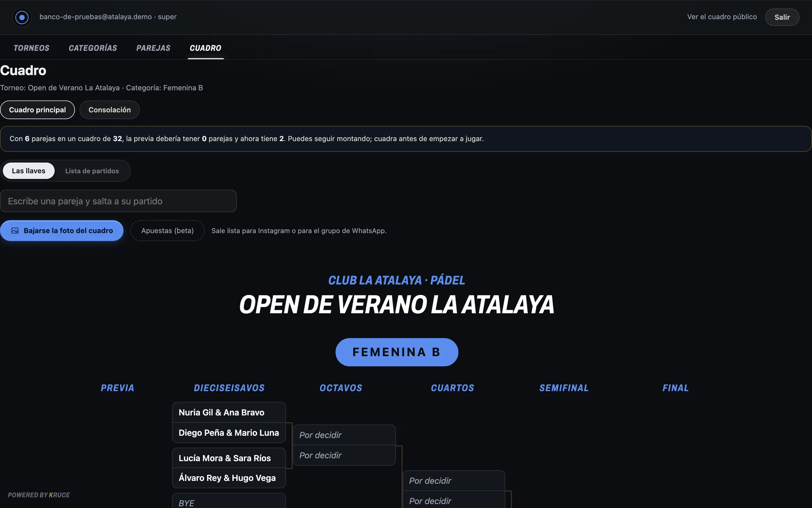Click the Powered by Kruce footer text

pos(39,495)
